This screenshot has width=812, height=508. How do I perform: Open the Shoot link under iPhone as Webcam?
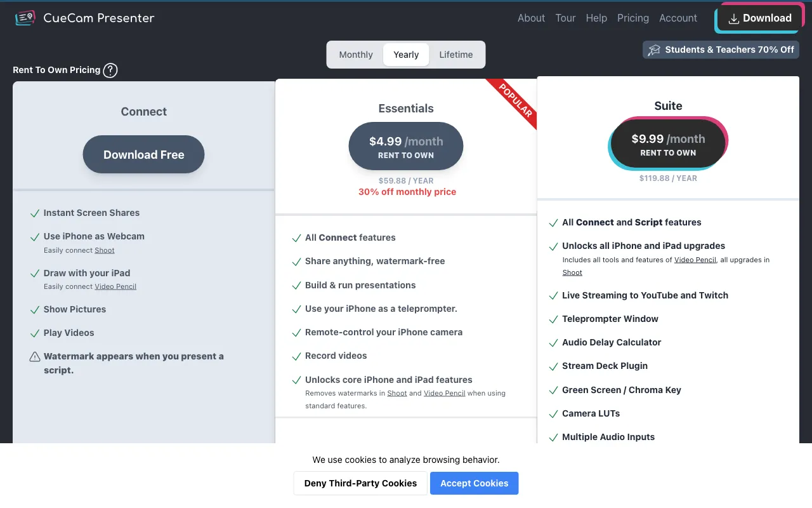pos(105,250)
